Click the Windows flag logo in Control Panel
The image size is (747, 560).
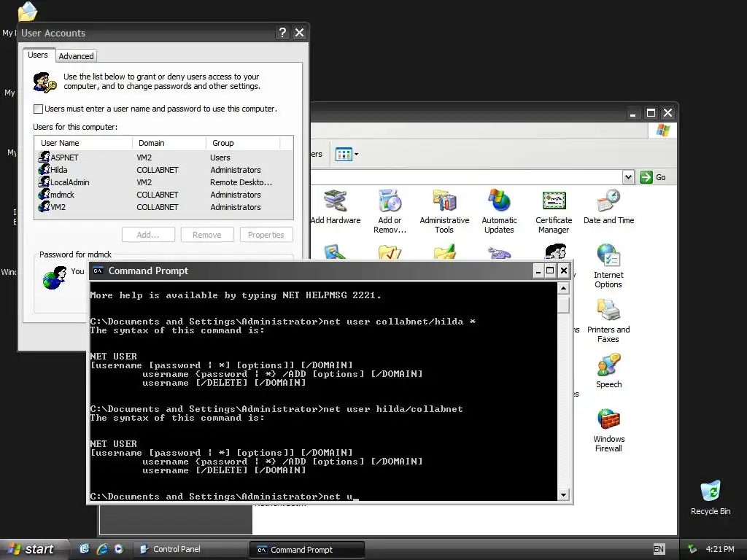(662, 130)
